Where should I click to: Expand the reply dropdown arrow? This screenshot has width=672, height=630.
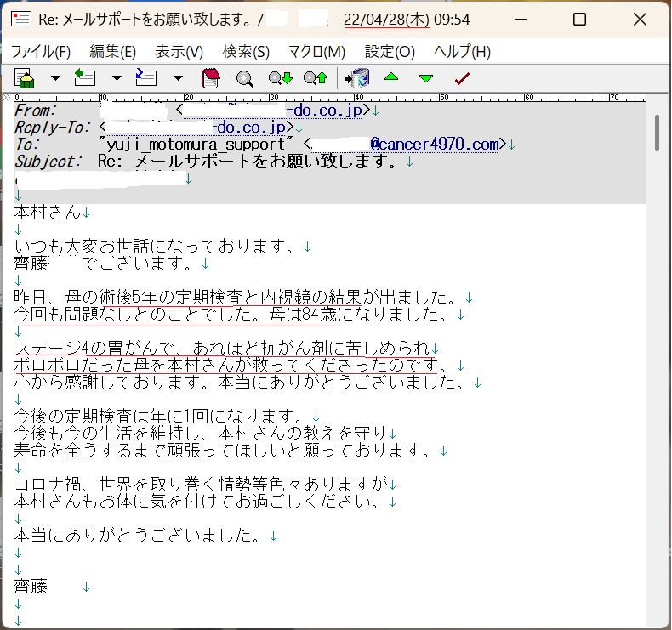click(x=117, y=78)
